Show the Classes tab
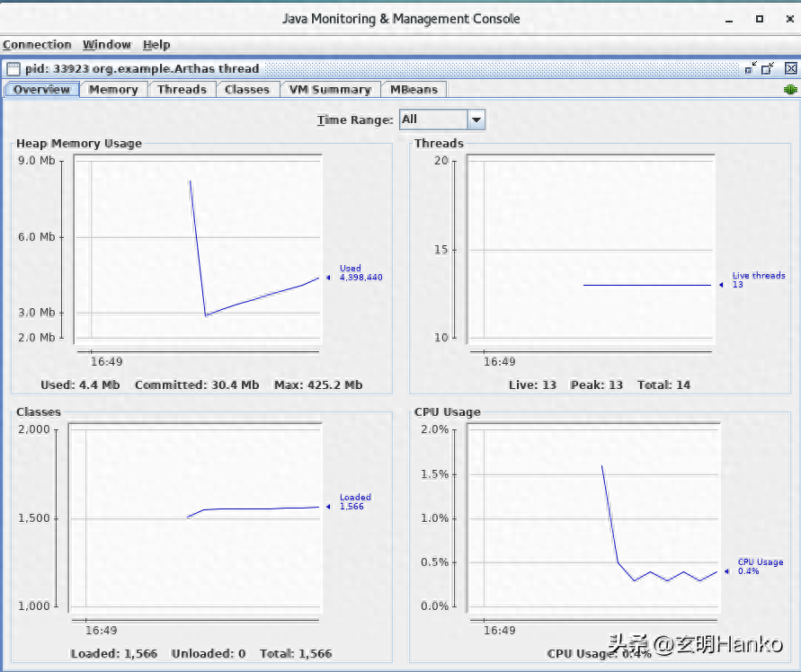Image resolution: width=801 pixels, height=672 pixels. click(x=247, y=90)
